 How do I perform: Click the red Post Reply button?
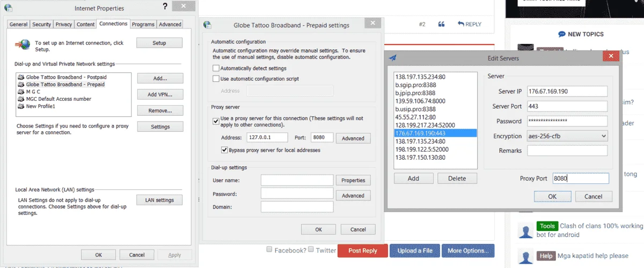[362, 251]
